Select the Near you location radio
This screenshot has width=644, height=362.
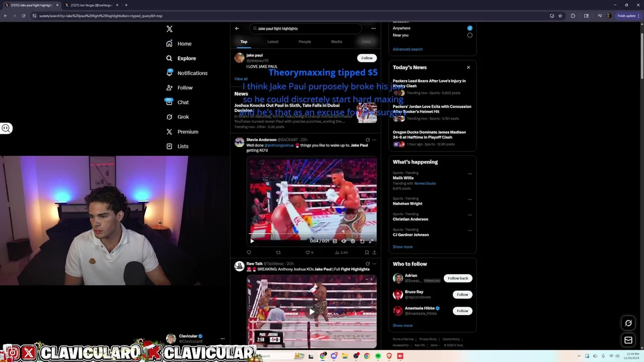click(470, 35)
